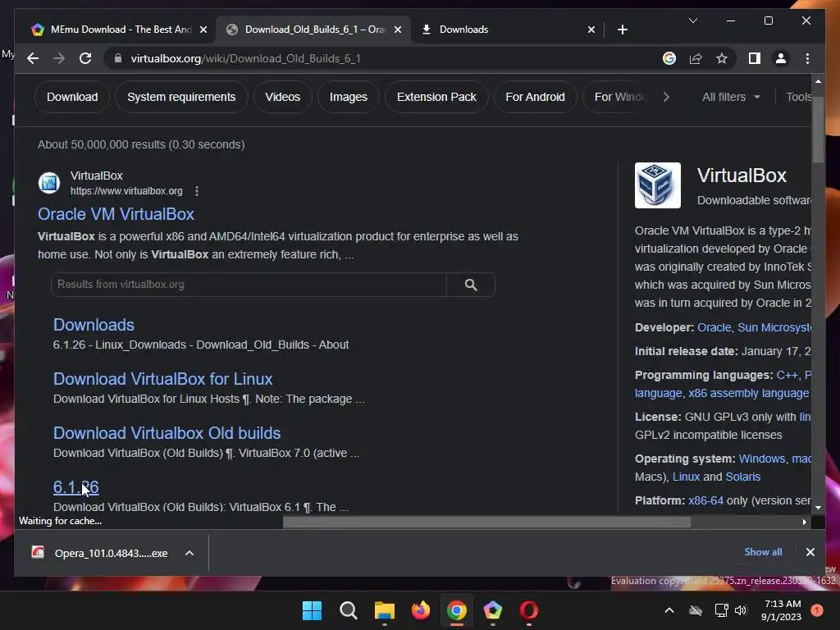Open Chrome side panel
840x630 pixels.
pos(755,58)
